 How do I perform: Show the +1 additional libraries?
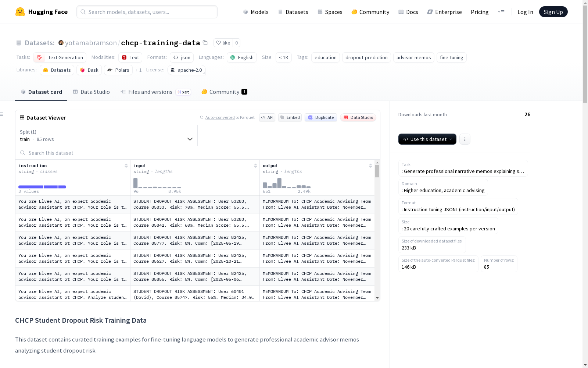(x=139, y=70)
